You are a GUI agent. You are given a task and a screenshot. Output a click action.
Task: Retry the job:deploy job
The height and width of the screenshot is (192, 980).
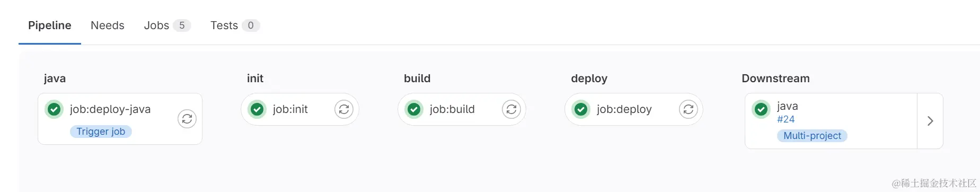[688, 109]
